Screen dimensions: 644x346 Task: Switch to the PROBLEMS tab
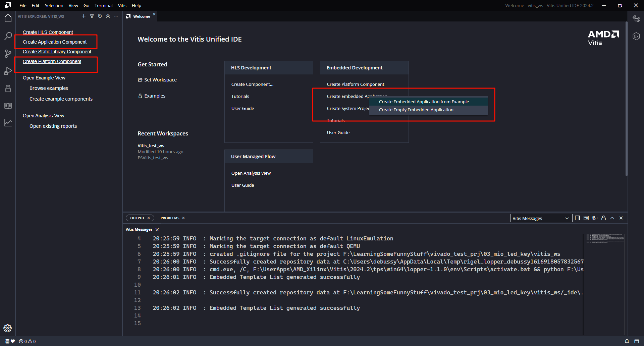coord(170,218)
